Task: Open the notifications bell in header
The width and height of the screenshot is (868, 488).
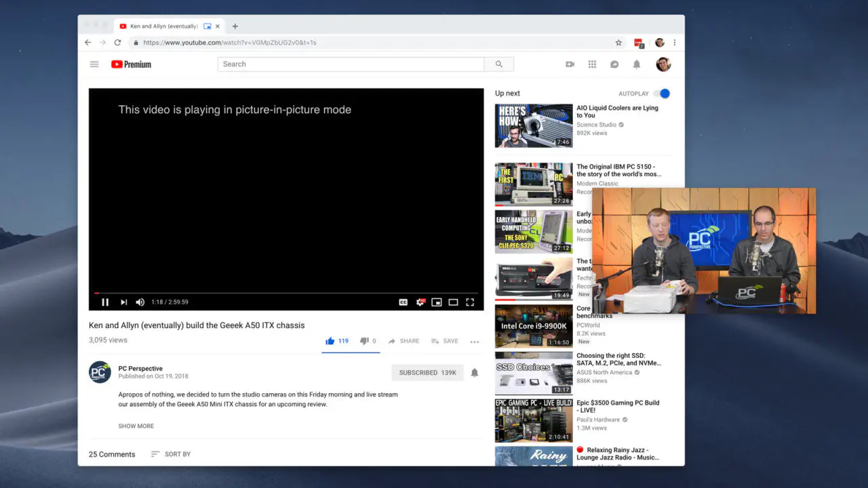Action: point(637,64)
